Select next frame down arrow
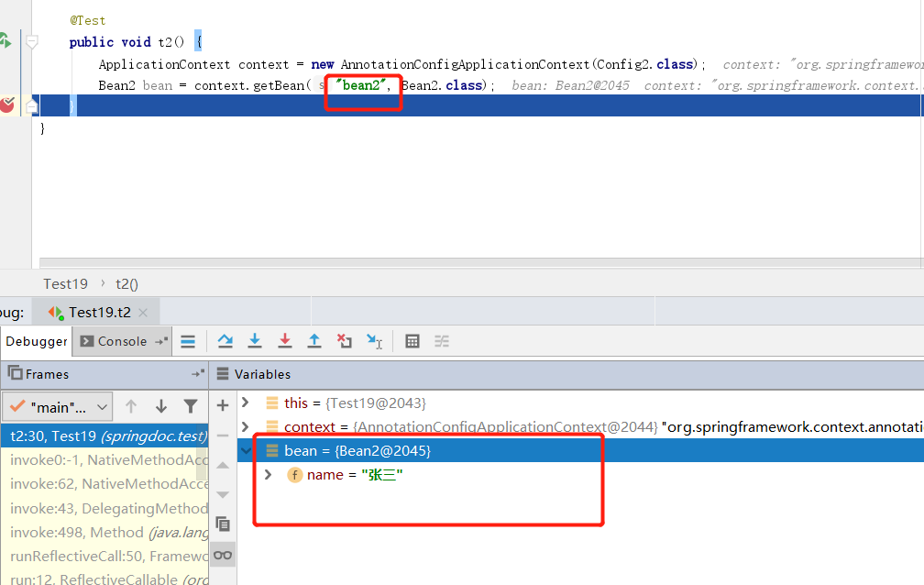Viewport: 924px width, 585px height. [161, 406]
